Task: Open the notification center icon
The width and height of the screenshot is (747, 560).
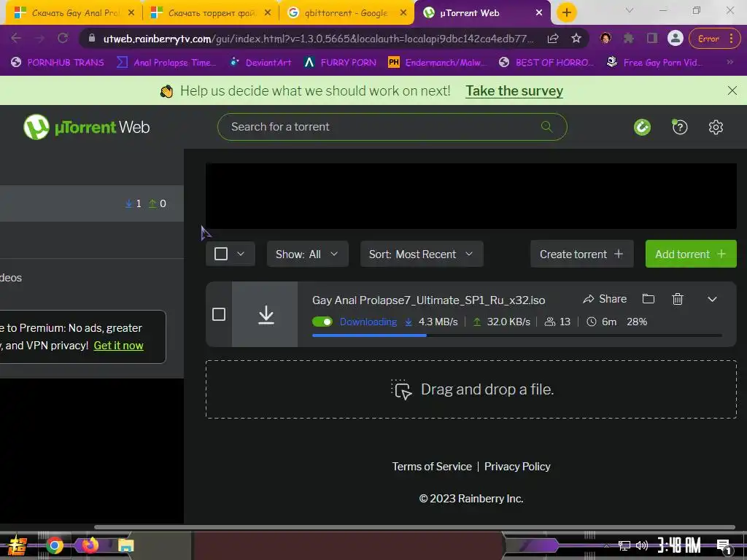Action: 724,547
